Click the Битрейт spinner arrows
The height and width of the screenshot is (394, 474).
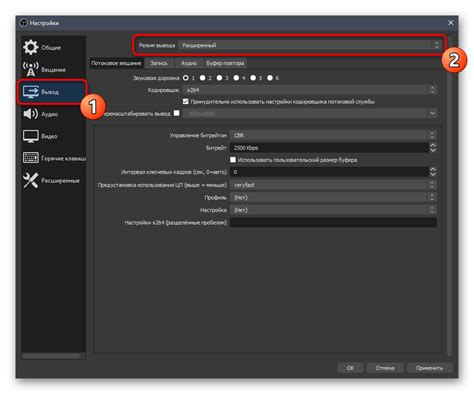click(x=433, y=148)
